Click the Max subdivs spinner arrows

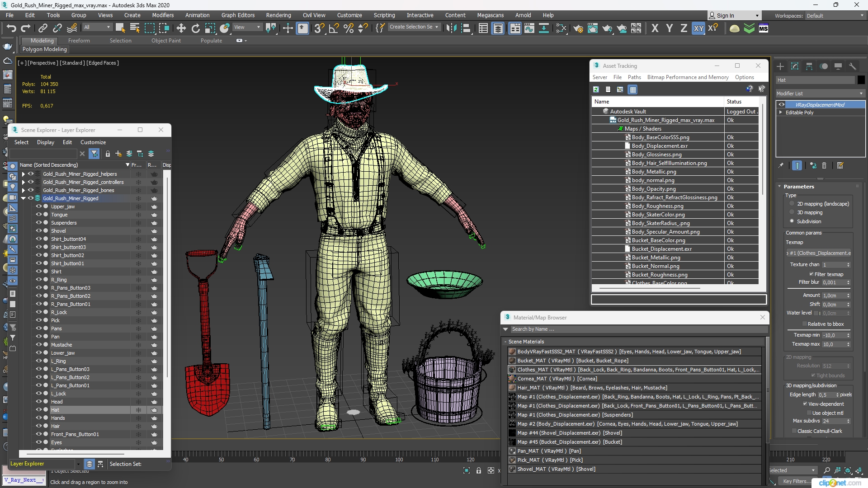click(x=848, y=421)
